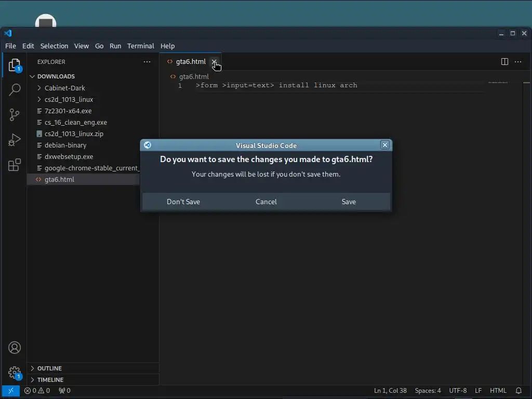Change end of line sequence LF
Screen dimensions: 532x399
pyautogui.click(x=478, y=391)
